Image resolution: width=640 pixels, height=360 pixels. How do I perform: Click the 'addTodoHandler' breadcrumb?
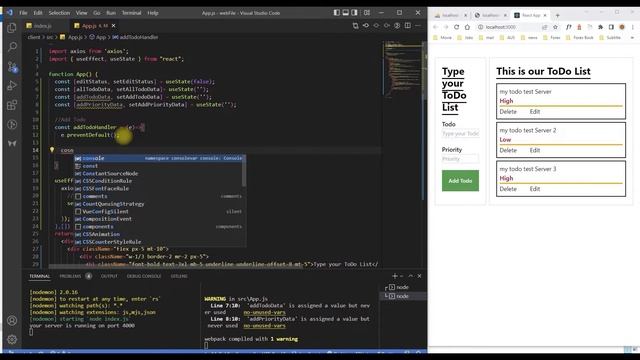139,37
